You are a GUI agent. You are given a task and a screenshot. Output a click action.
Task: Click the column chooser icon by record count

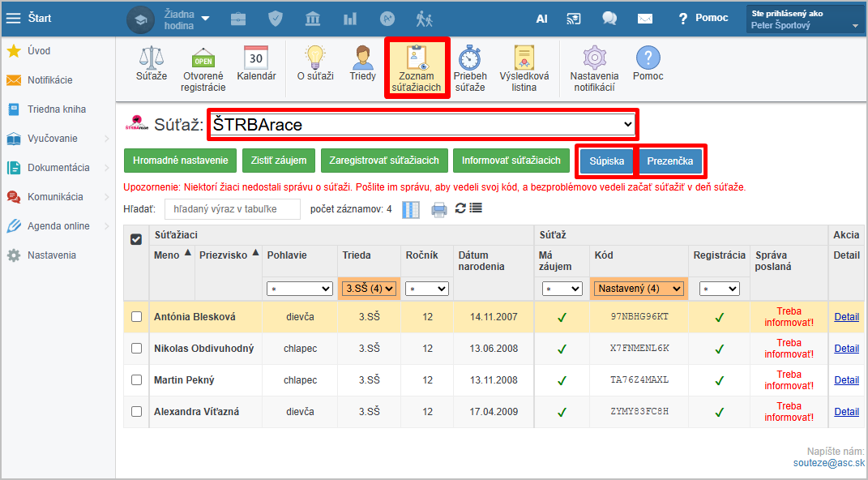[x=411, y=210]
